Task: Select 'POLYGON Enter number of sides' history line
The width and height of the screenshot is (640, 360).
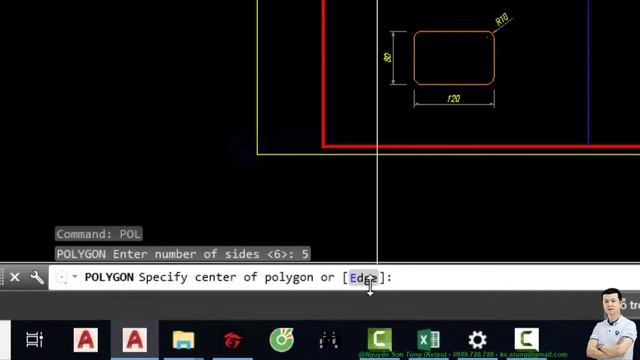Action: point(182,254)
